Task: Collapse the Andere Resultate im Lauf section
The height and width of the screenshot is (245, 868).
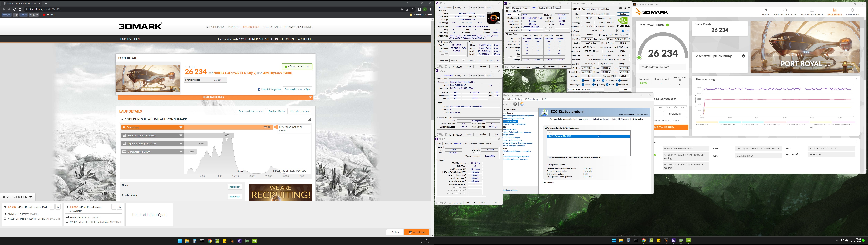Action: (309, 119)
